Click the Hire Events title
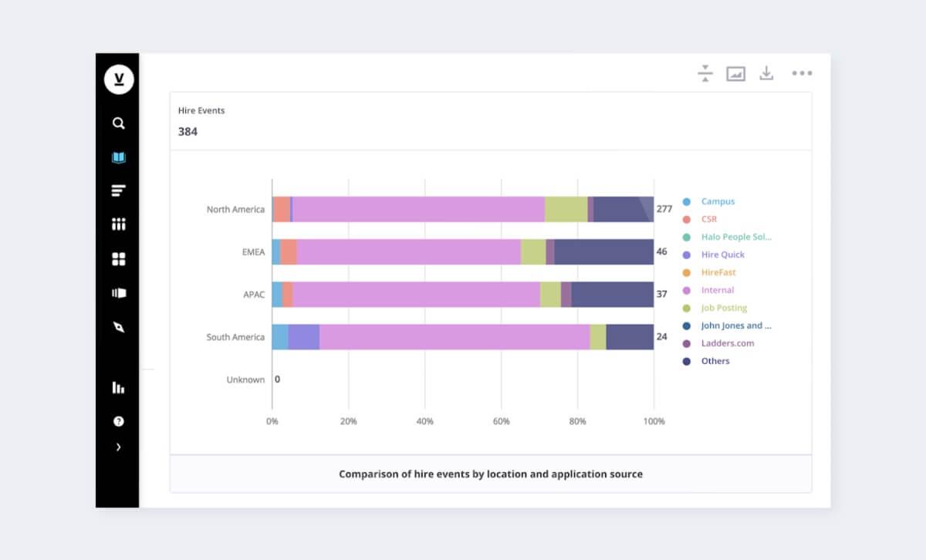Screen dimensions: 926x560 201,110
